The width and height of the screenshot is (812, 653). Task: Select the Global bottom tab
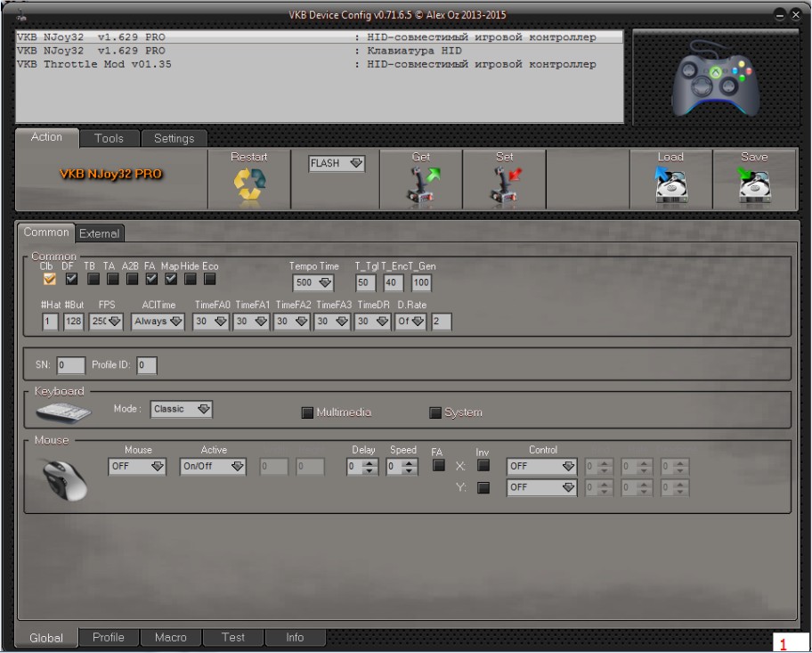point(46,638)
